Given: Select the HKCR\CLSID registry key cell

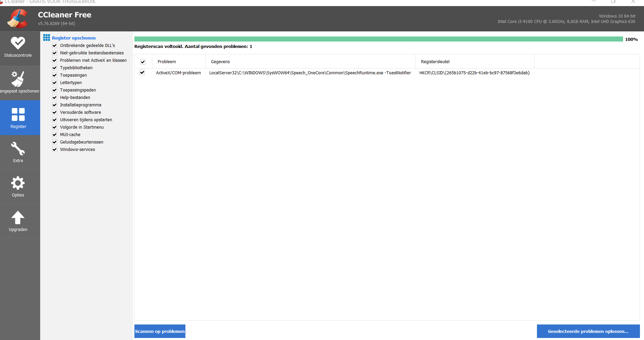Looking at the screenshot, I should [474, 73].
